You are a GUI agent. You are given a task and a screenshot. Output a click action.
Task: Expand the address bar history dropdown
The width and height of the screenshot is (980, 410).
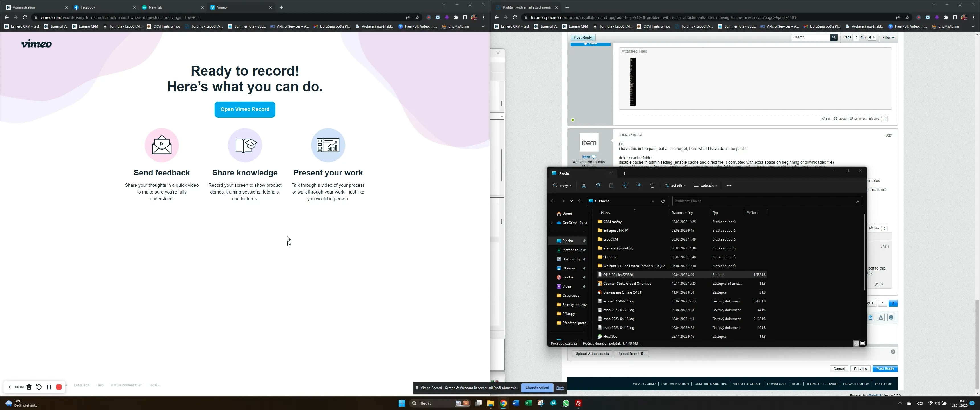tap(652, 201)
